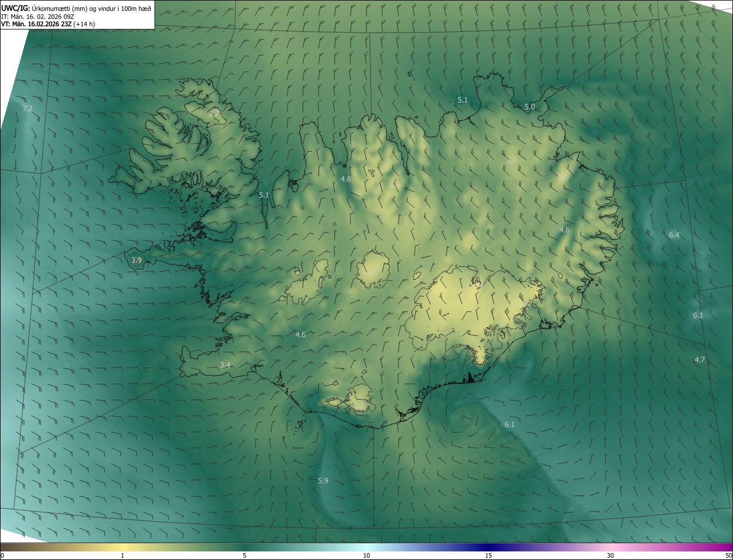The image size is (733, 560).
Task: Select the 50 tick on the color scale
Action: tap(728, 555)
